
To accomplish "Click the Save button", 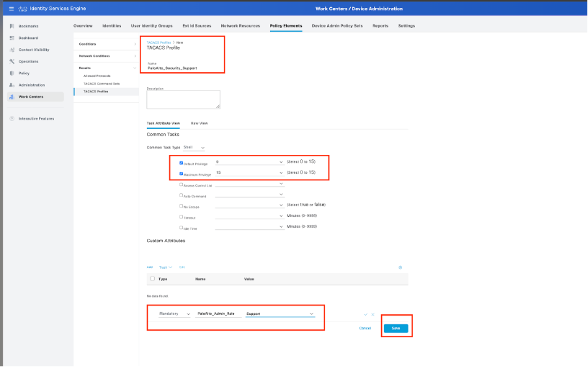I will click(x=395, y=329).
